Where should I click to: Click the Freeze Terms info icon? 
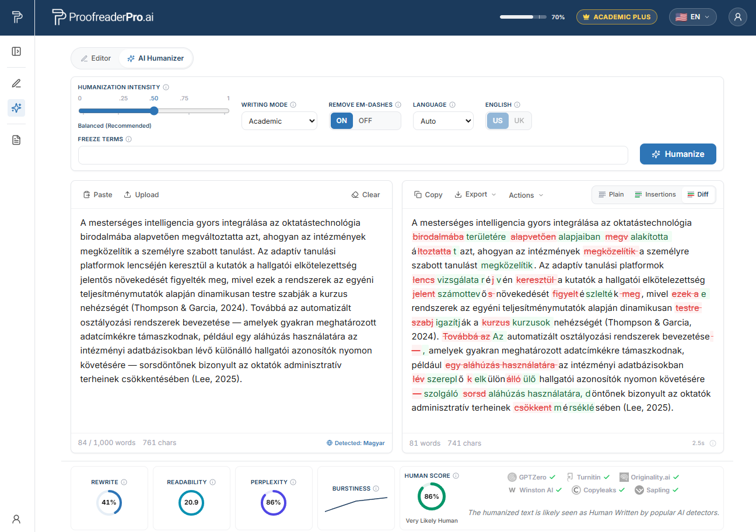[128, 139]
